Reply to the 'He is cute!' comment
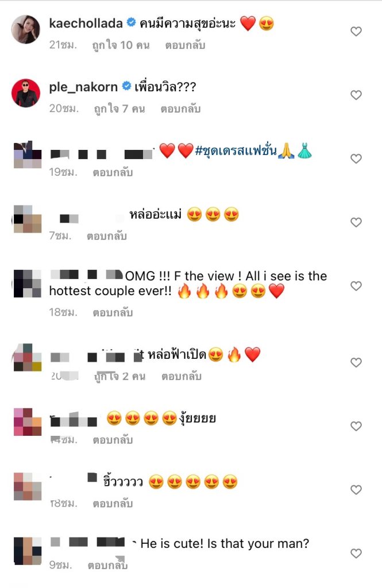Viewport: 382px width, 588px height. 107,565
